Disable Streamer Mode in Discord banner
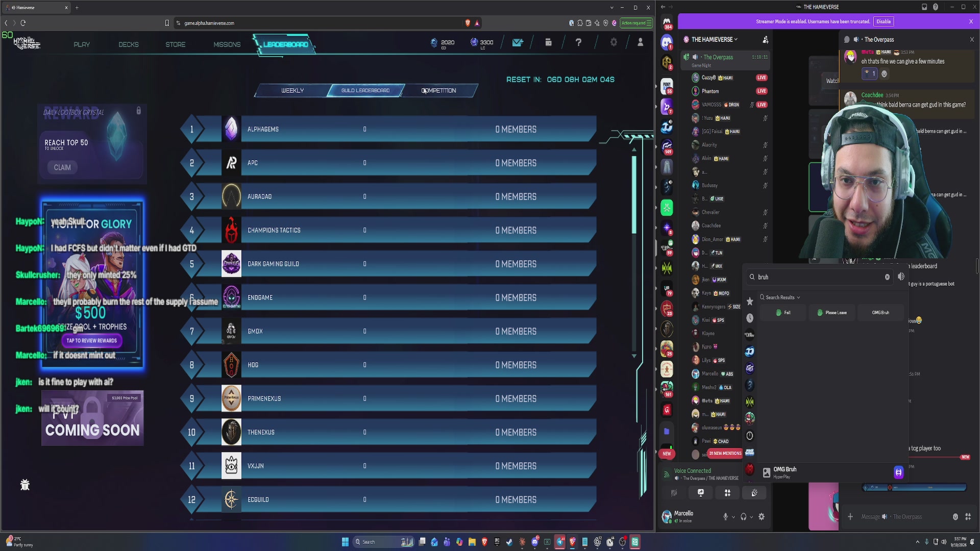980x551 pixels. tap(884, 21)
